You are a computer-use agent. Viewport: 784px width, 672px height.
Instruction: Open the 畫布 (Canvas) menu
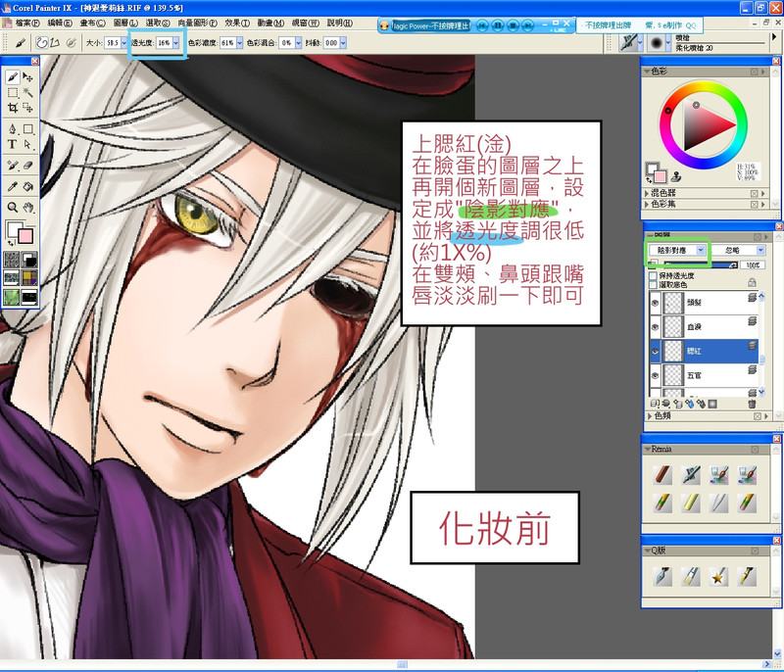[92, 23]
